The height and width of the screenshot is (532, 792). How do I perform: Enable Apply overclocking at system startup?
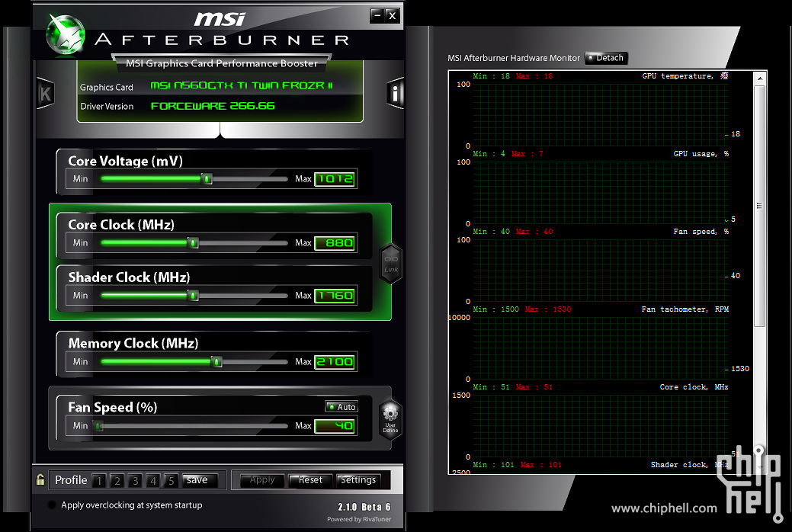52,505
